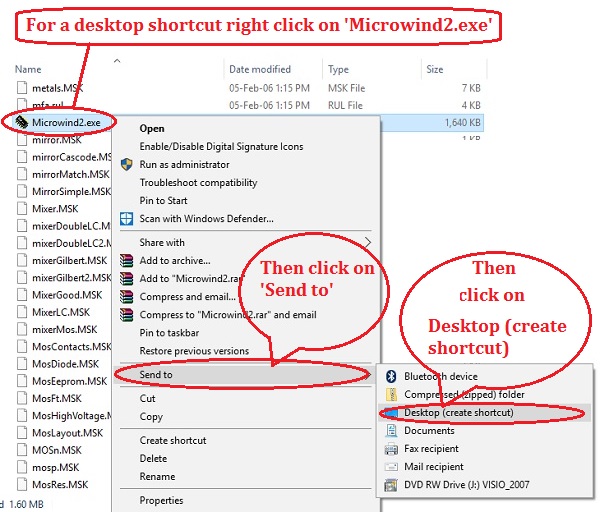Click the WinRAR icon beside Add to "Microwind2.rar"
The height and width of the screenshot is (512, 600).
pyautogui.click(x=126, y=279)
